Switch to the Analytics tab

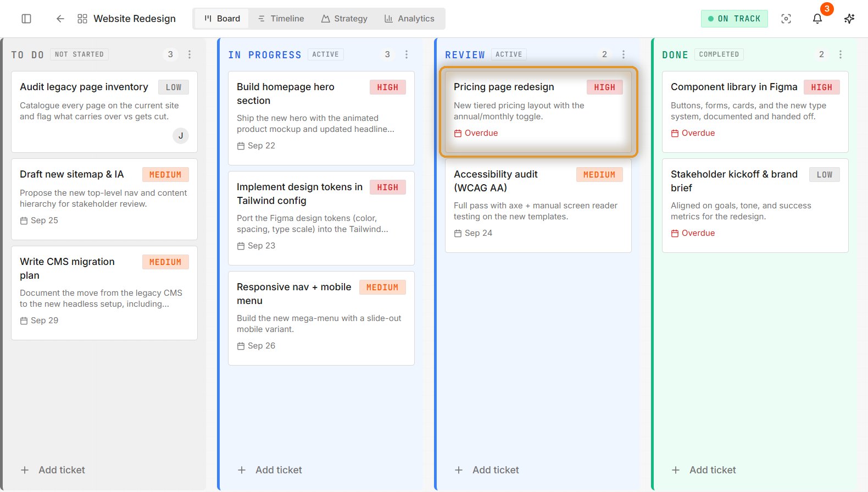click(x=409, y=19)
